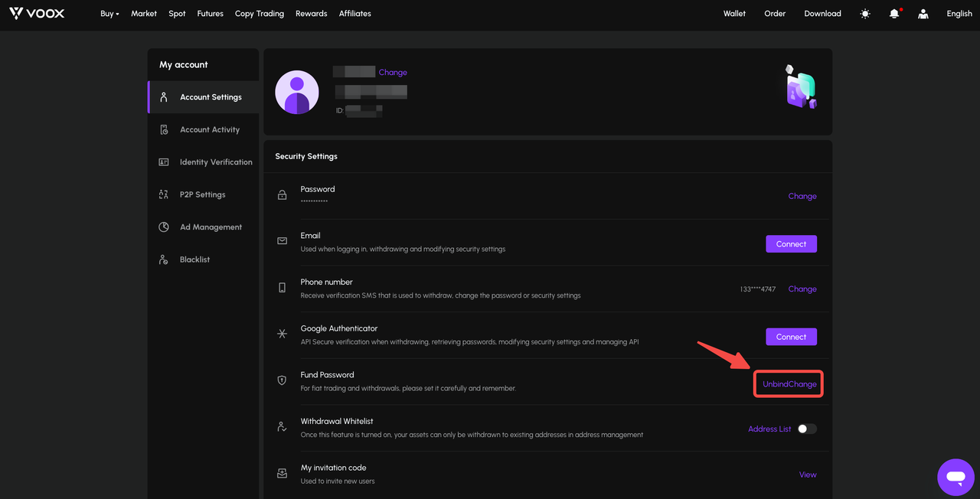Click the Account Activity document icon

click(163, 129)
